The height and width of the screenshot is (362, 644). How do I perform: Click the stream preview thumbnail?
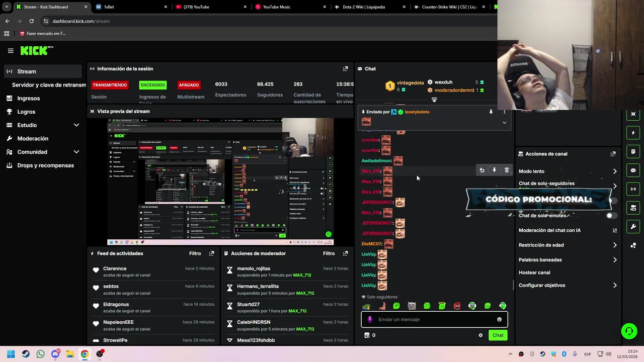coord(220,182)
